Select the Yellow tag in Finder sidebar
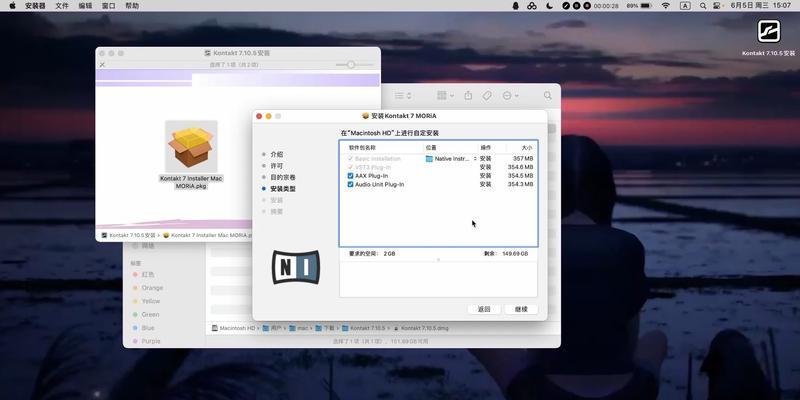800x400 pixels. click(151, 301)
